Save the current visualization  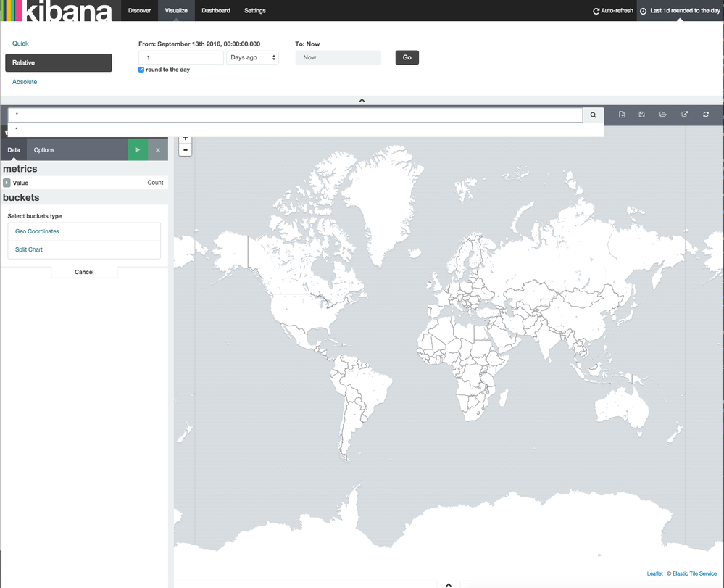click(x=641, y=114)
